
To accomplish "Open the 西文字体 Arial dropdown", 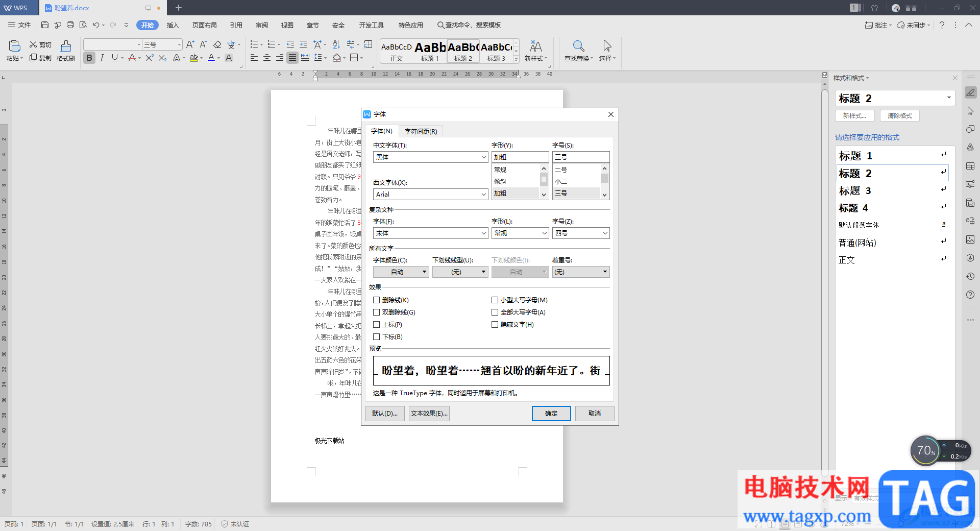I will pyautogui.click(x=483, y=195).
